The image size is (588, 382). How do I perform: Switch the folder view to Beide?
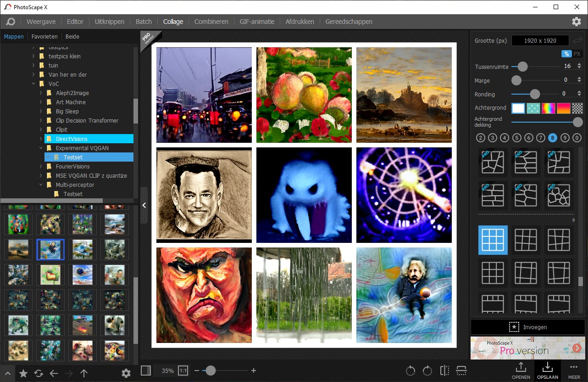tap(72, 37)
